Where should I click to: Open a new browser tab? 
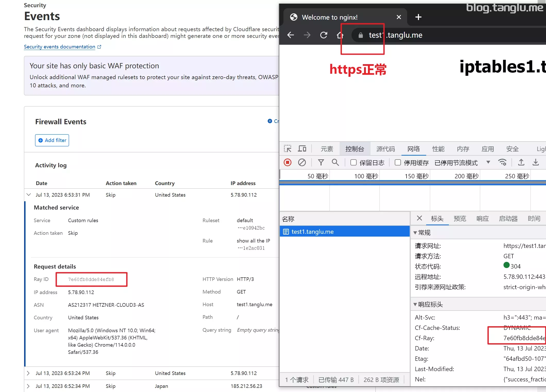coord(418,17)
